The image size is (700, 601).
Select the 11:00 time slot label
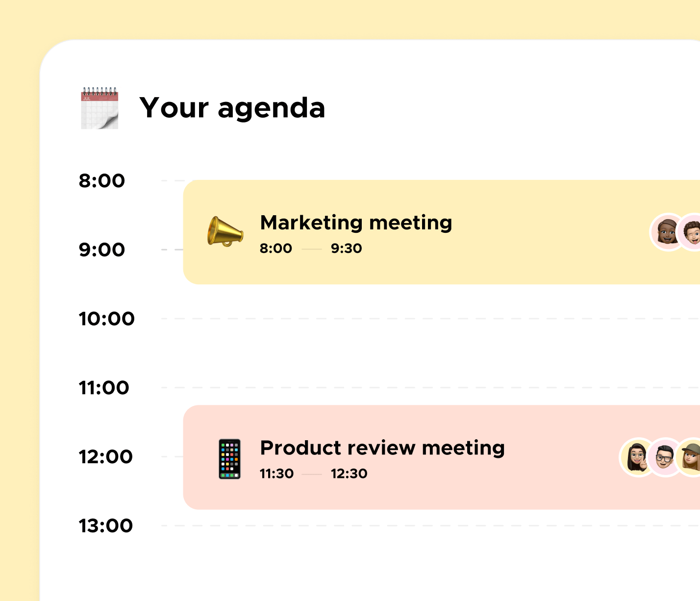[x=104, y=388]
